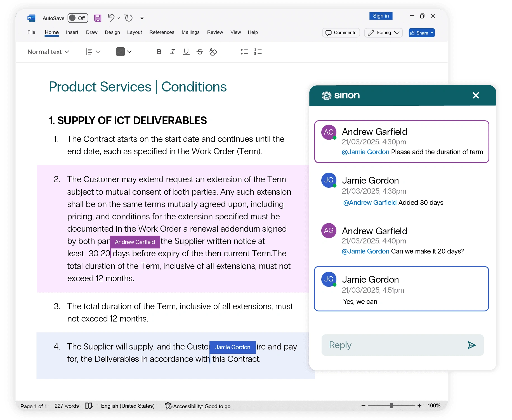The height and width of the screenshot is (420, 512).
Task: Open the Normal text style dropdown
Action: pos(48,52)
